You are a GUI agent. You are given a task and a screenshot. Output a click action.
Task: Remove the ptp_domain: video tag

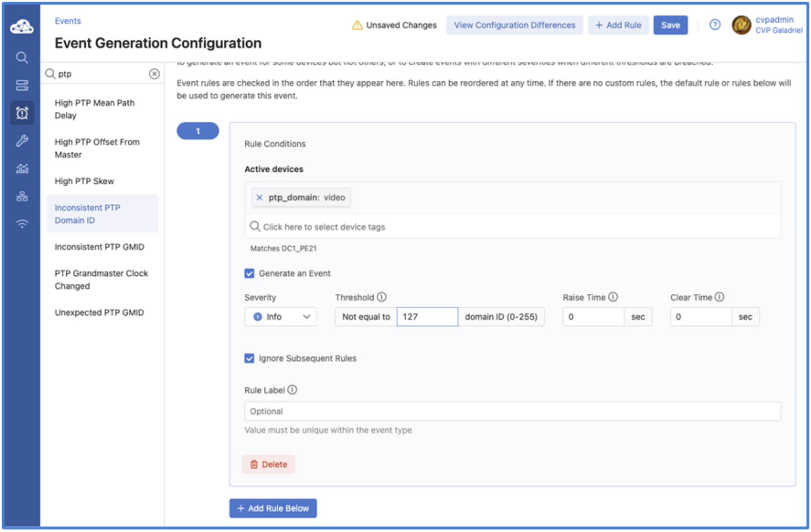pos(260,197)
